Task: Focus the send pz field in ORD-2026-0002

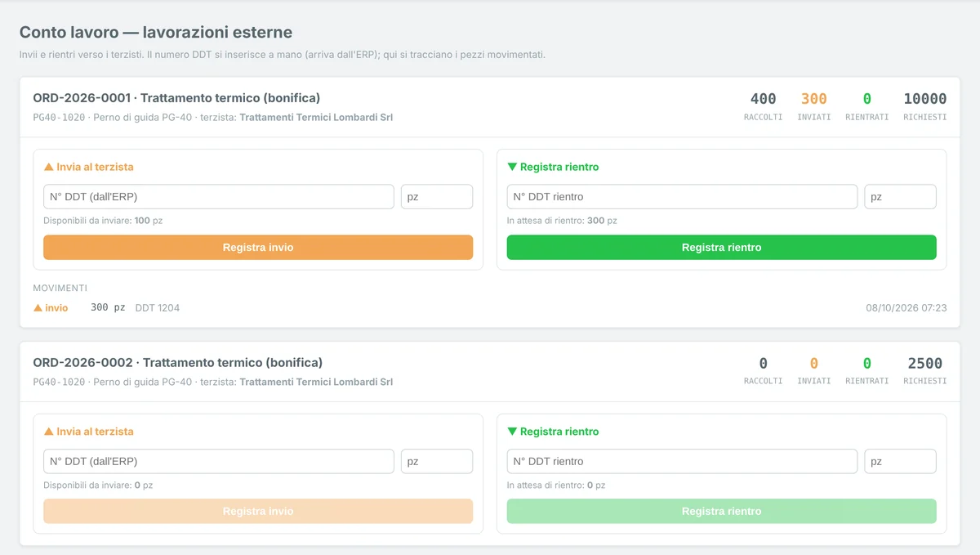Action: (437, 461)
